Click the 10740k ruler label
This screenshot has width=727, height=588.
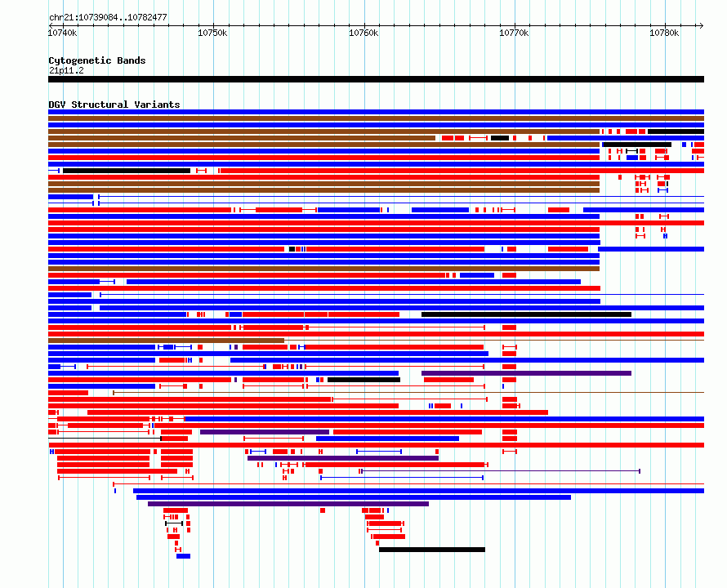point(63,33)
